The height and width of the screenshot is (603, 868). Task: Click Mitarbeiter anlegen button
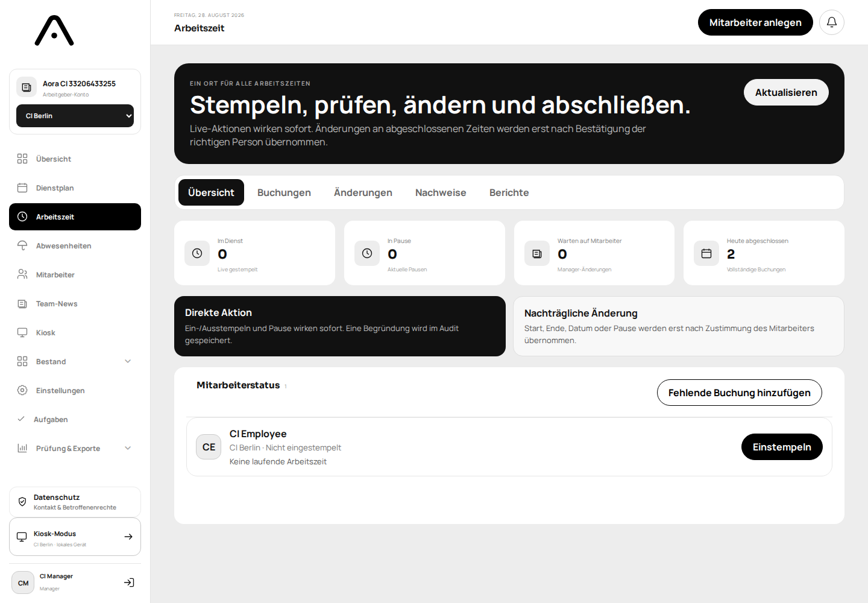pos(755,22)
